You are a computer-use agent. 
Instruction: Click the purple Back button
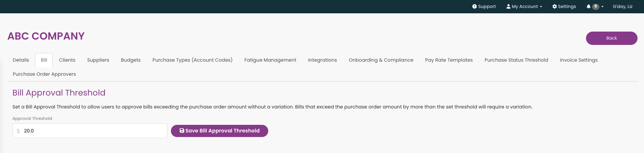click(x=612, y=38)
